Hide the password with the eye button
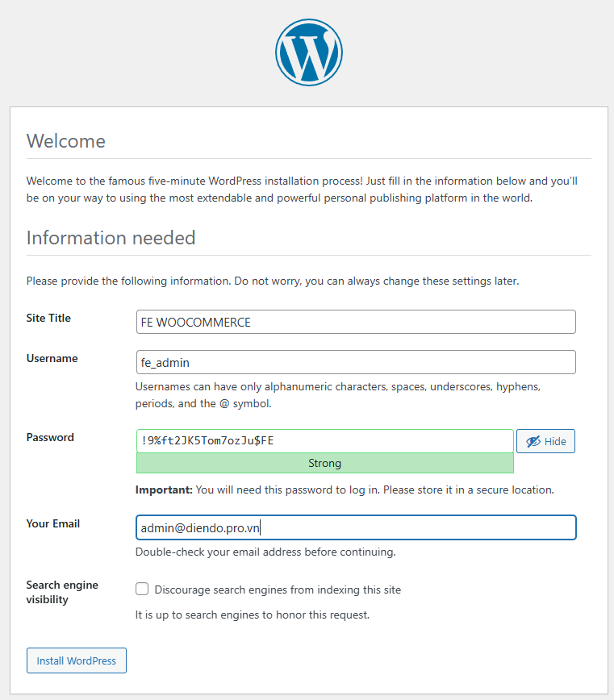614x700 pixels. 545,441
